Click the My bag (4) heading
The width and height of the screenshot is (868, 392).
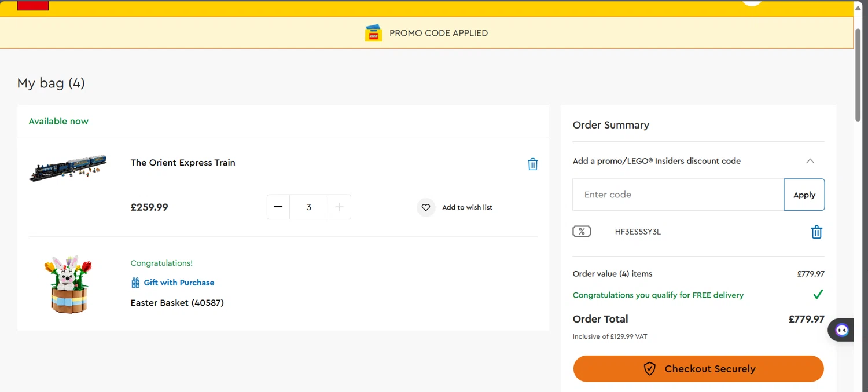tap(51, 83)
